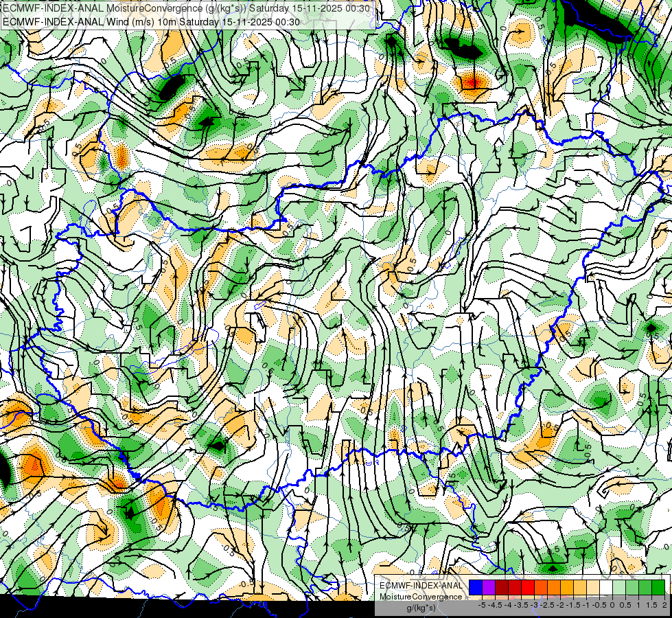Click the '2' tick label in legend
This screenshot has height=618, width=672.
coord(664,605)
